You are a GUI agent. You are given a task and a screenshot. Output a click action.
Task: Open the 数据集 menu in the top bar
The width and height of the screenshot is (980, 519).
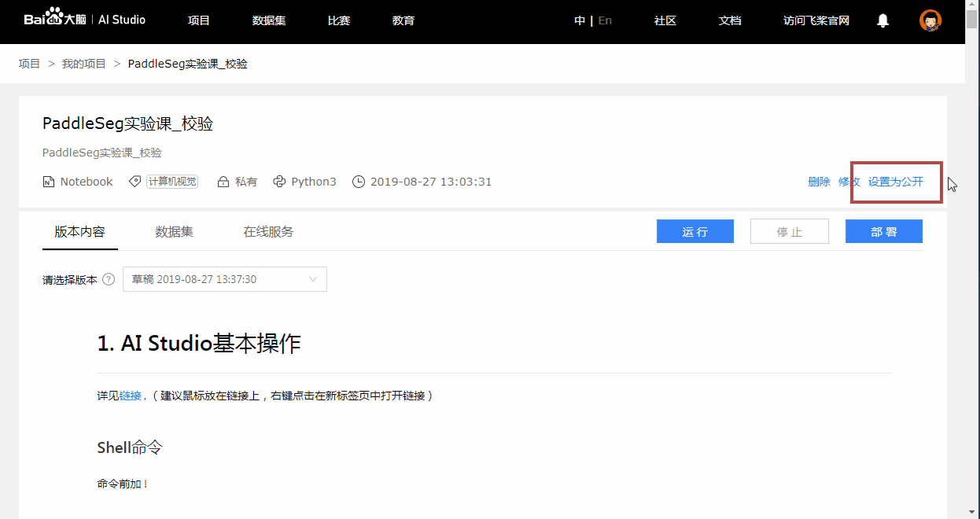point(269,20)
